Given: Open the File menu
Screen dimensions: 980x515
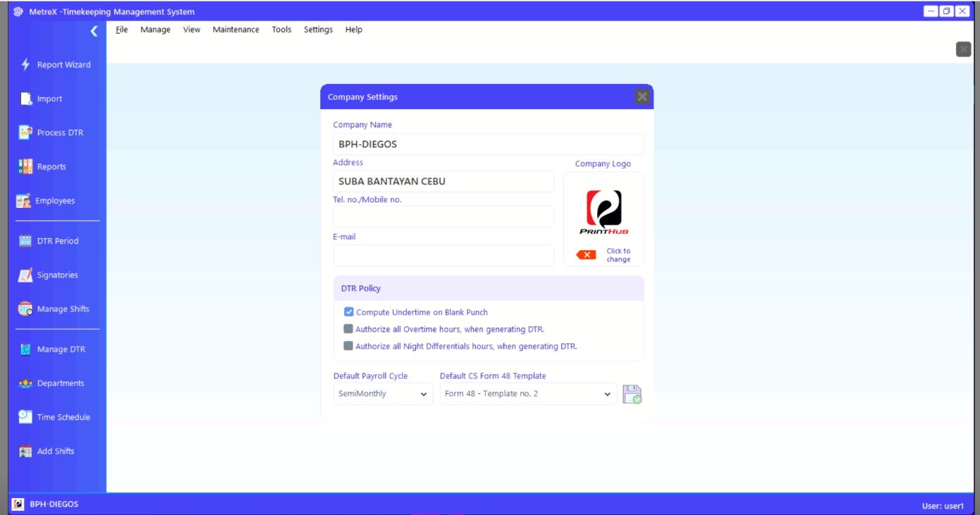Looking at the screenshot, I should pos(122,29).
